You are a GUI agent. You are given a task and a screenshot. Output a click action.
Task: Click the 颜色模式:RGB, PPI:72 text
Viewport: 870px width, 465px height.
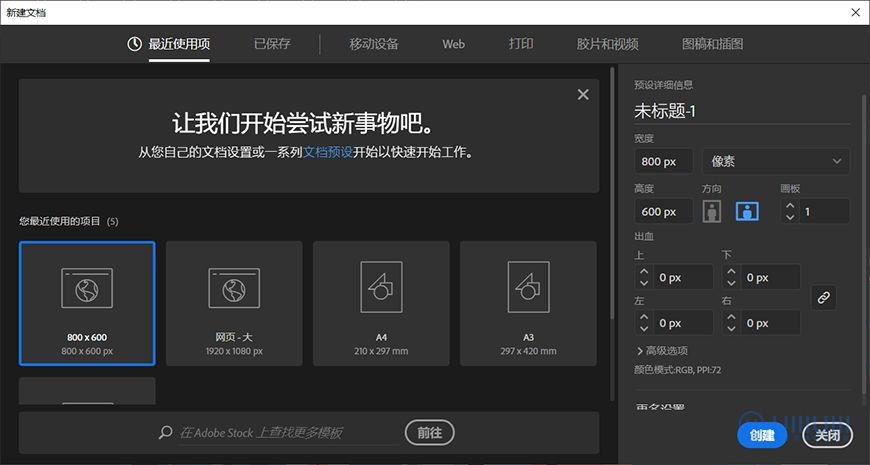[x=677, y=370]
